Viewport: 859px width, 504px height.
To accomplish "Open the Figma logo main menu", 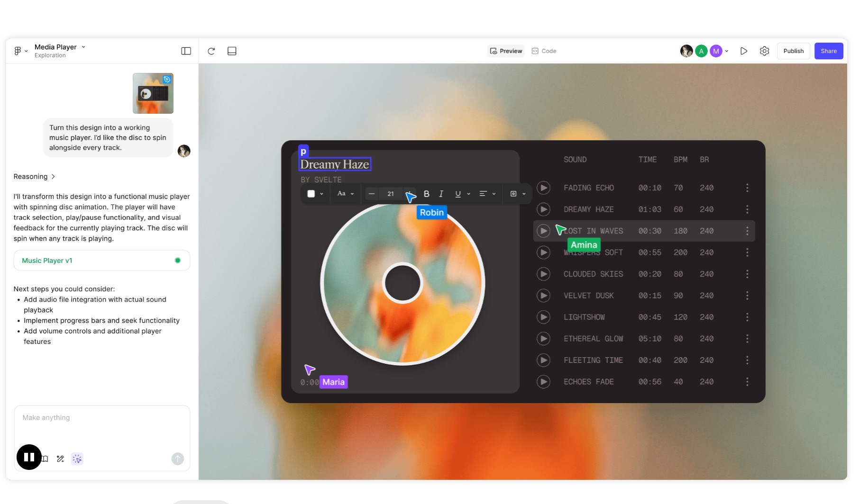I will tap(20, 51).
